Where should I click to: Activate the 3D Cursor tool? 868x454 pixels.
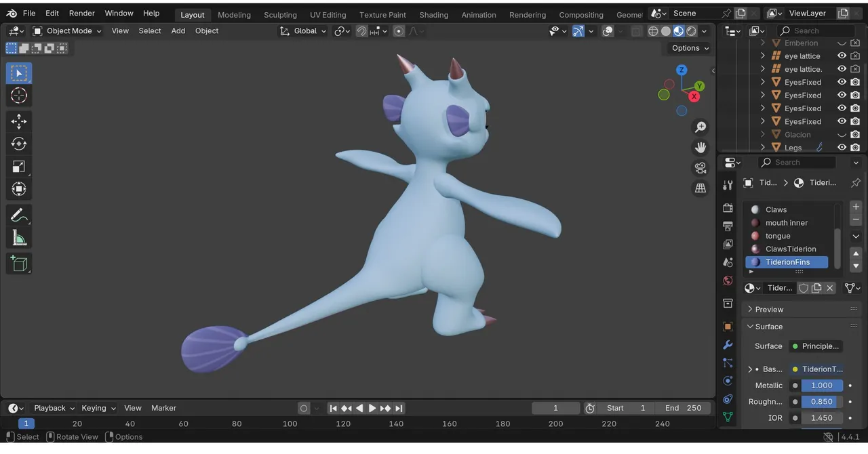(19, 96)
